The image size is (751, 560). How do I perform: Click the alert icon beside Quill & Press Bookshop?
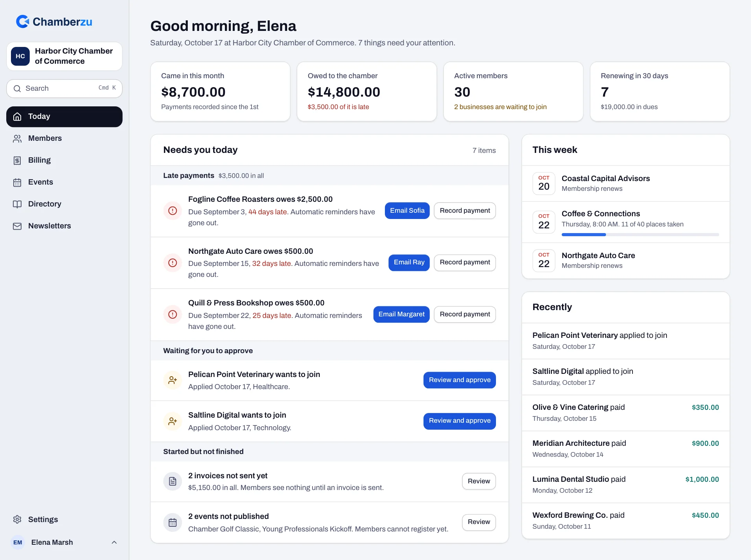pyautogui.click(x=172, y=314)
